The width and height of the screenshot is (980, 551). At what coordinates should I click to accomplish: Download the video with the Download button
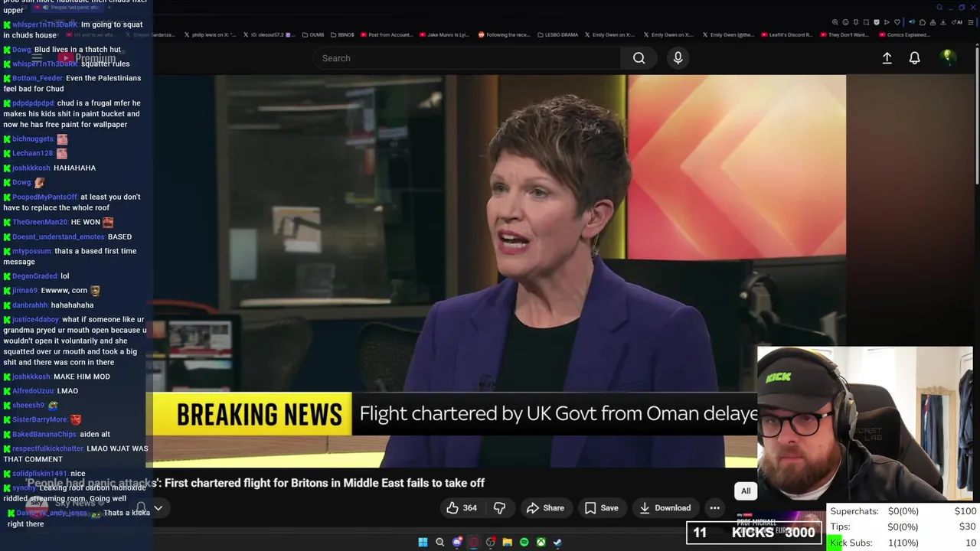coord(665,508)
